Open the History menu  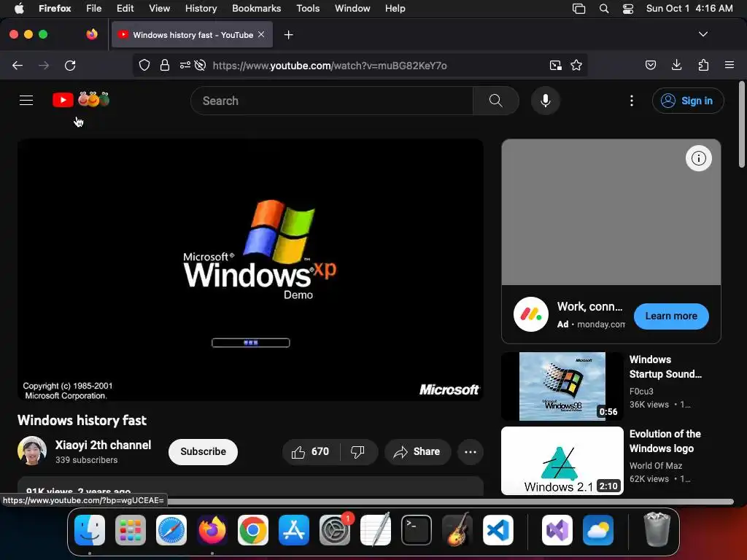[201, 9]
